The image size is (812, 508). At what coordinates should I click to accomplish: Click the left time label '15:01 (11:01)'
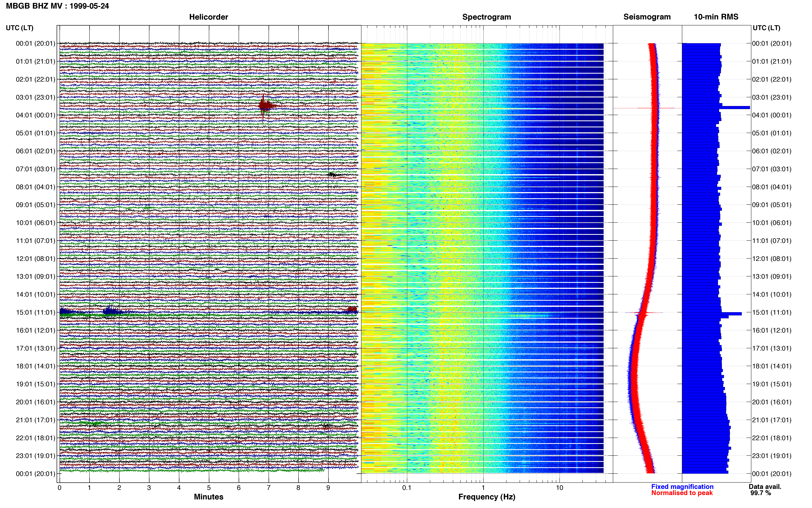[x=35, y=312]
